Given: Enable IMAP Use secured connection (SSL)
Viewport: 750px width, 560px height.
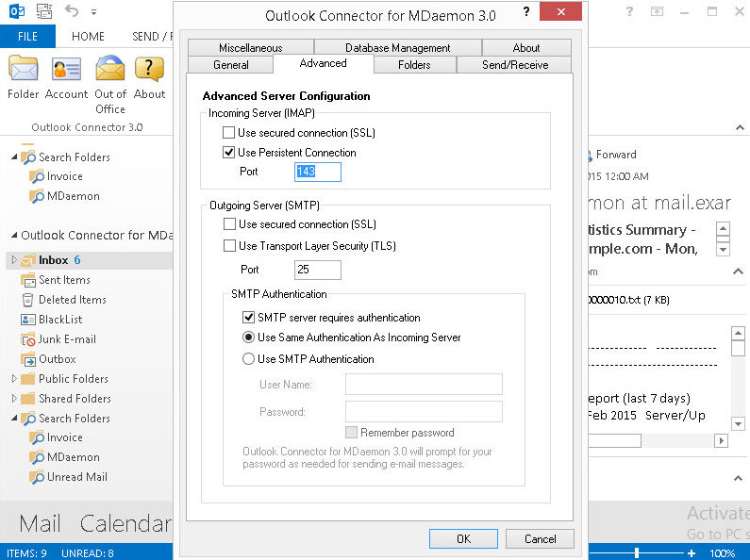Looking at the screenshot, I should pyautogui.click(x=228, y=132).
